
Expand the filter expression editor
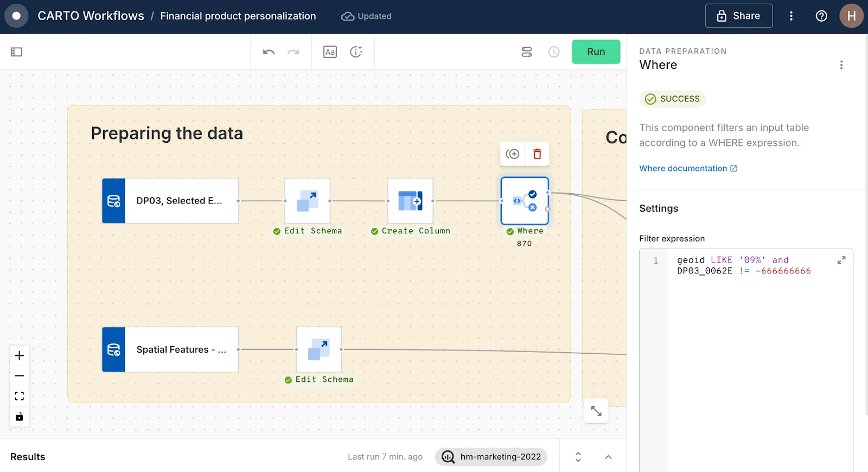coord(841,260)
